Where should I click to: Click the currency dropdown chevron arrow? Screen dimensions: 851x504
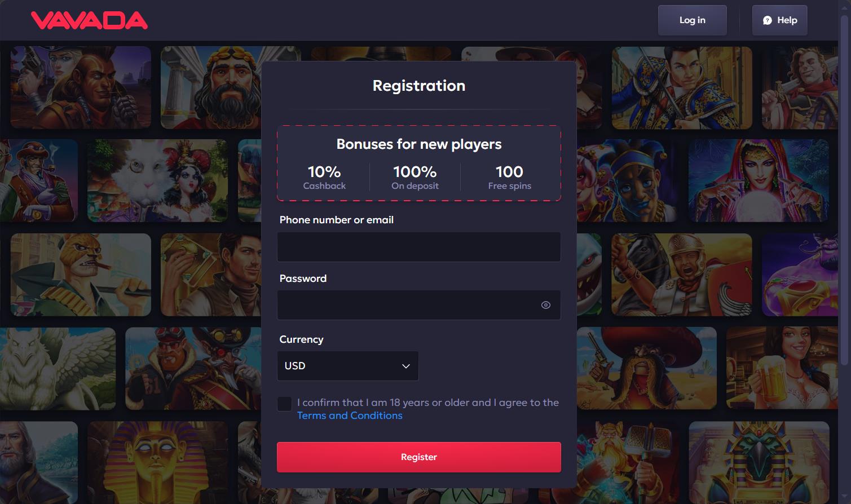(x=405, y=366)
